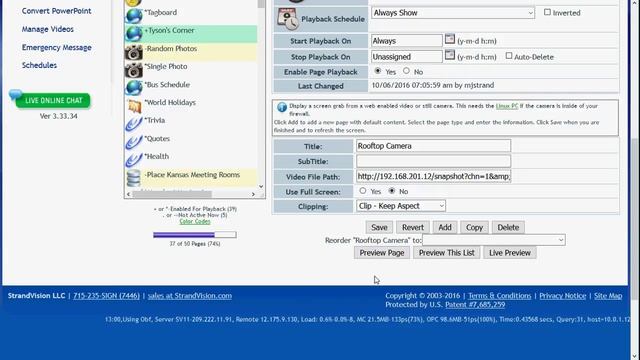
Task: Click the Playback Schedule calendar clock icon
Action: [x=287, y=19]
